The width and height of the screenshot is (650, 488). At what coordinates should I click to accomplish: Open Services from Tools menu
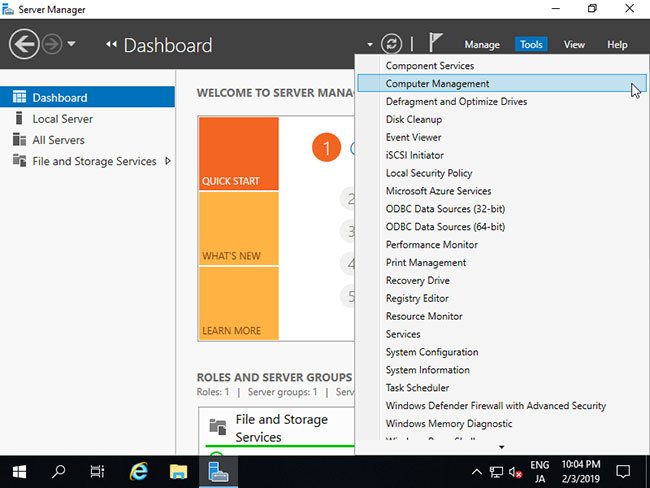[x=502, y=334]
